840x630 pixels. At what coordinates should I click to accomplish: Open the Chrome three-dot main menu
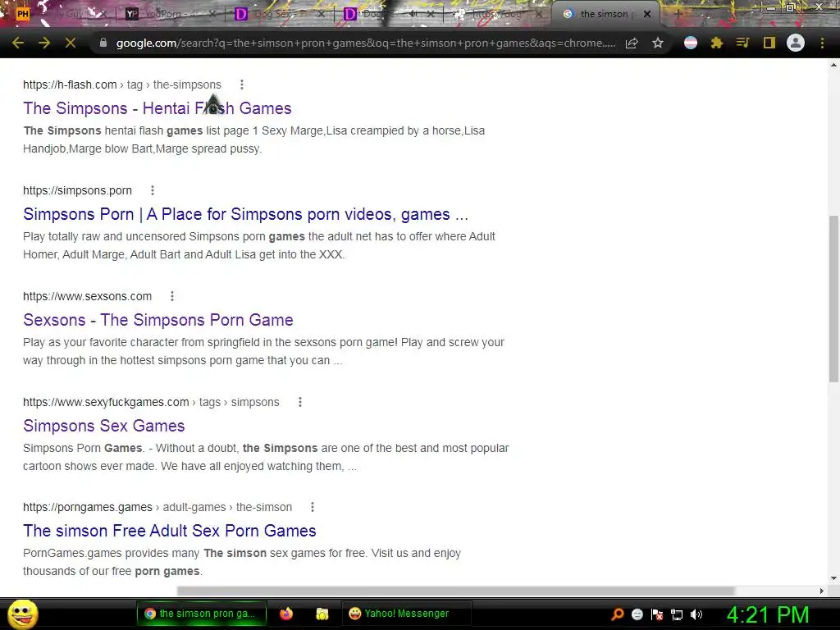(822, 43)
